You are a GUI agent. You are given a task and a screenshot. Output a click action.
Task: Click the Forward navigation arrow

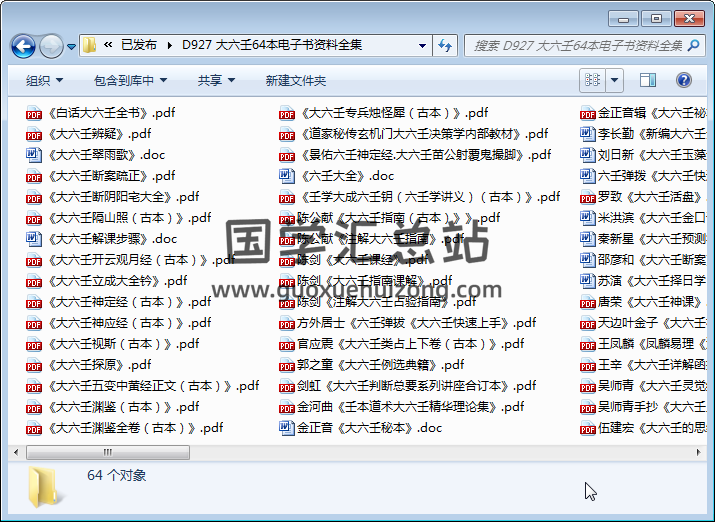(x=51, y=46)
